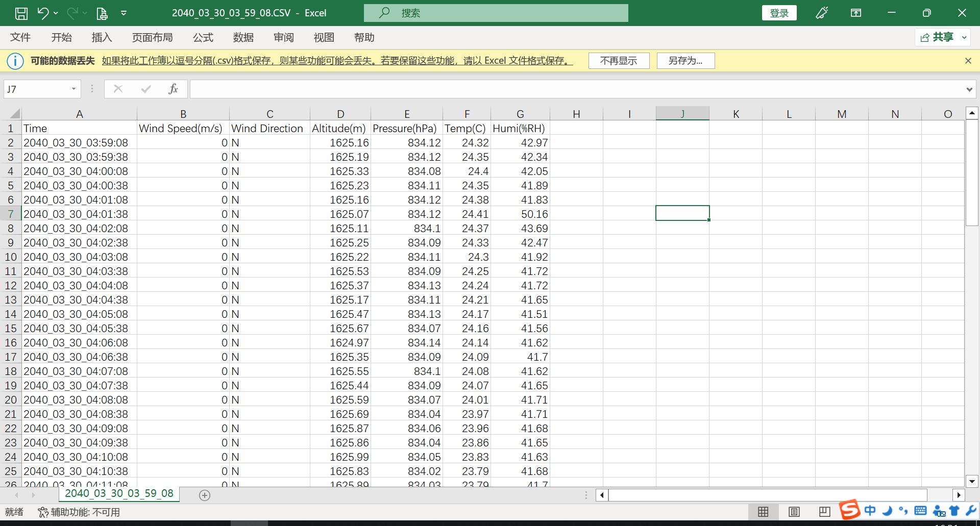Click the Name Box showing J7
Viewport: 980px width, 526px height.
(37, 89)
